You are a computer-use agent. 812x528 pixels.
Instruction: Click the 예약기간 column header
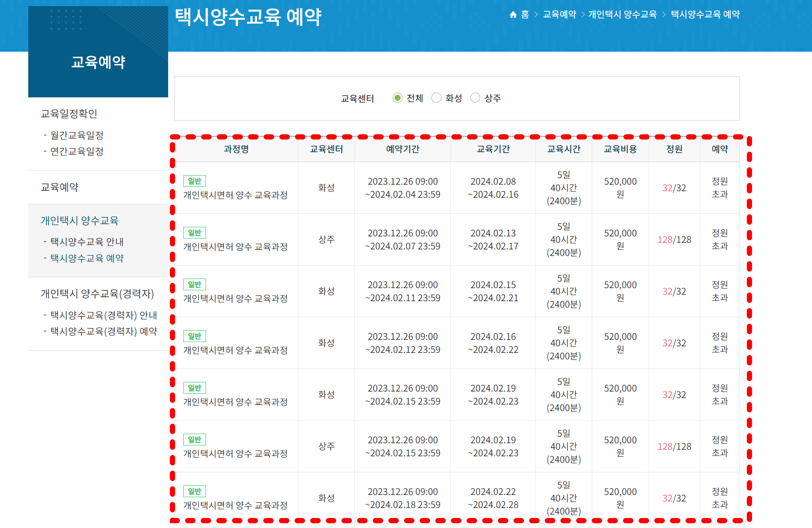click(x=403, y=149)
